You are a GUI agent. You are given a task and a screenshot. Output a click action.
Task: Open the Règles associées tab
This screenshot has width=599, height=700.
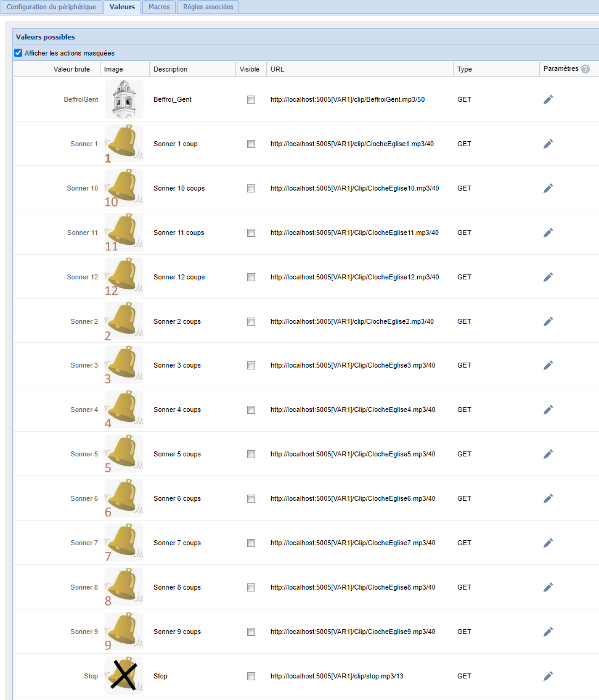208,7
